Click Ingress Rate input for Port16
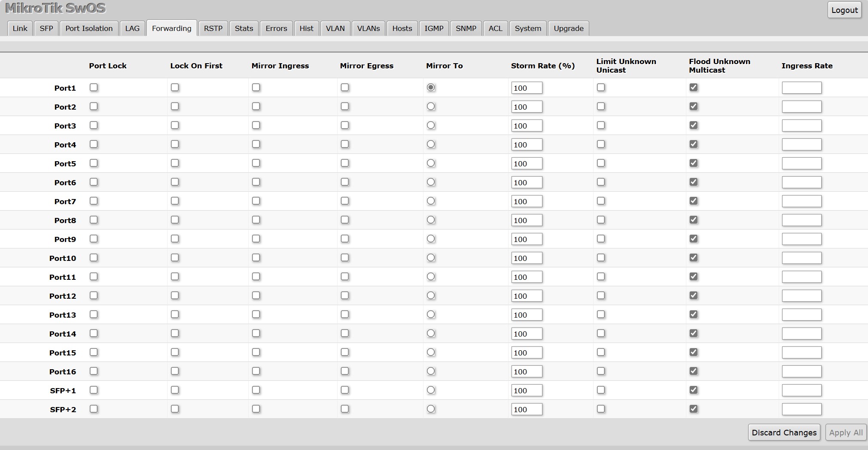Screen dimensions: 868x450 point(801,372)
